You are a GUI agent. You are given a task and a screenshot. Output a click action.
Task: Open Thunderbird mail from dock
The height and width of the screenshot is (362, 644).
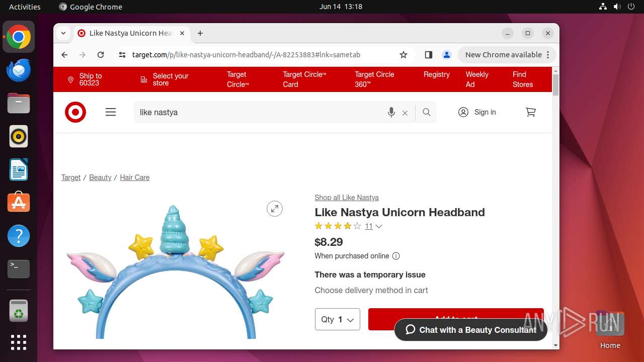tap(19, 70)
